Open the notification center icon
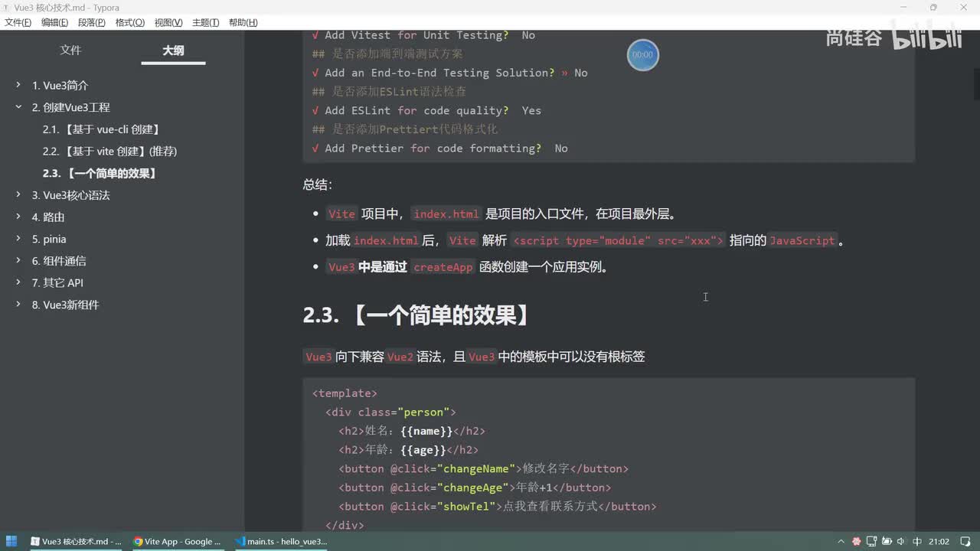 tap(965, 542)
